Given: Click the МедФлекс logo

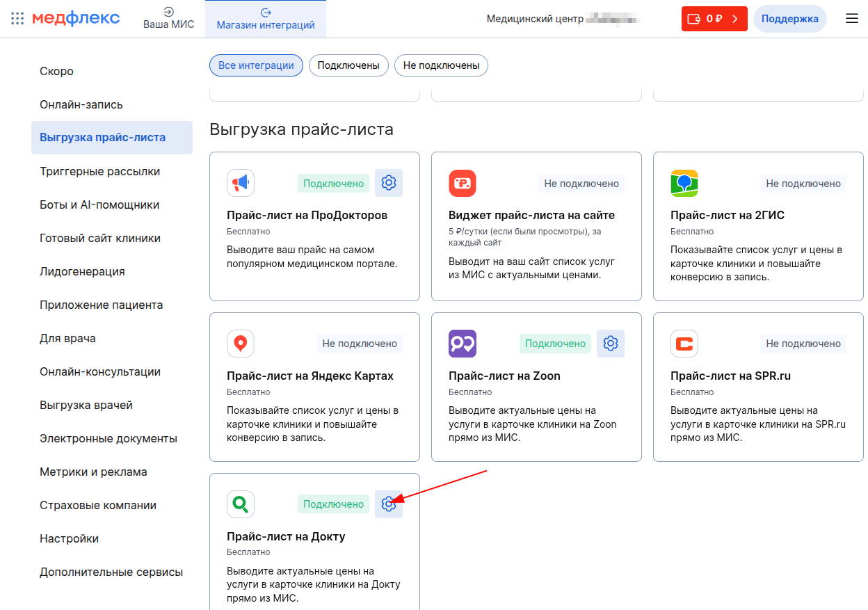Looking at the screenshot, I should click(76, 19).
